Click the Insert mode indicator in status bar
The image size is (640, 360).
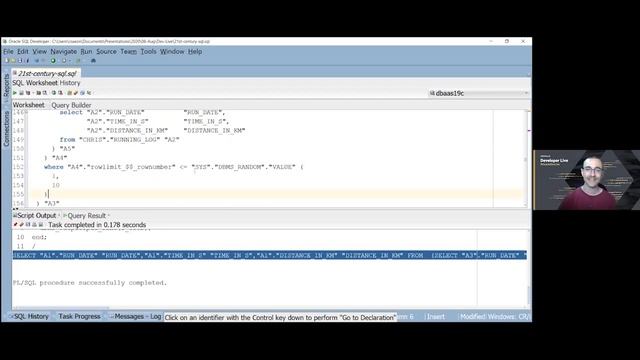pos(436,317)
